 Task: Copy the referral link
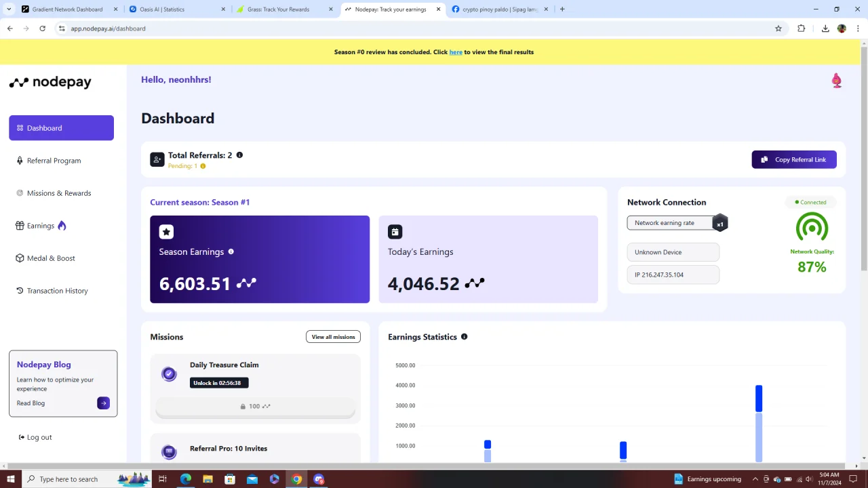click(794, 159)
